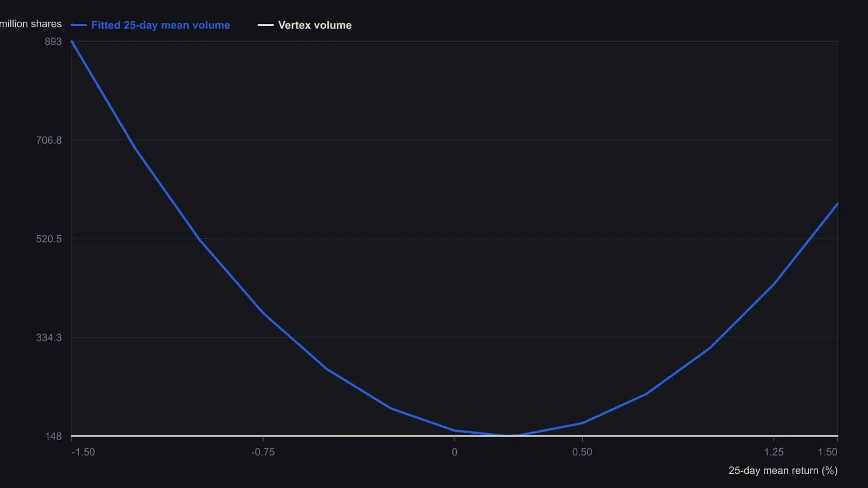
Task: Click the x-axis label 0.50
Action: pos(582,452)
